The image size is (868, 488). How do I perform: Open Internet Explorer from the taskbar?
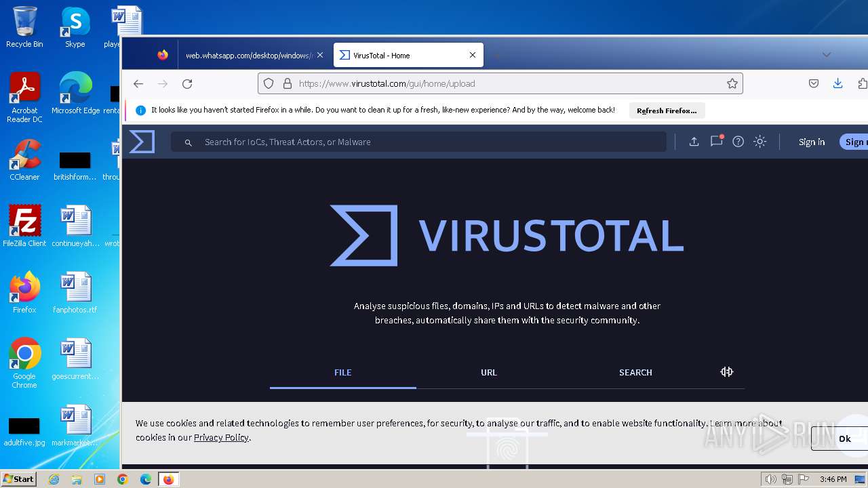tap(54, 479)
